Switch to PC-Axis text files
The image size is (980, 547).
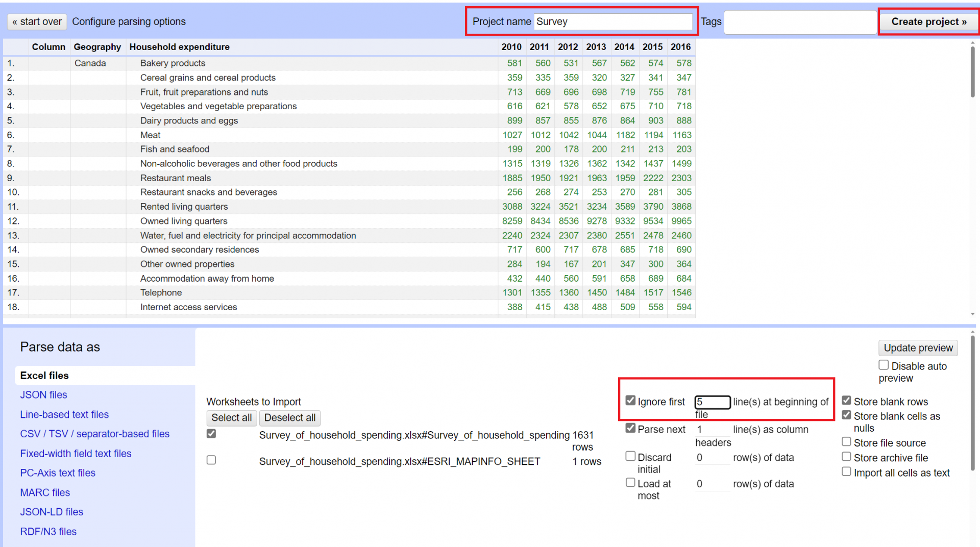tap(57, 473)
